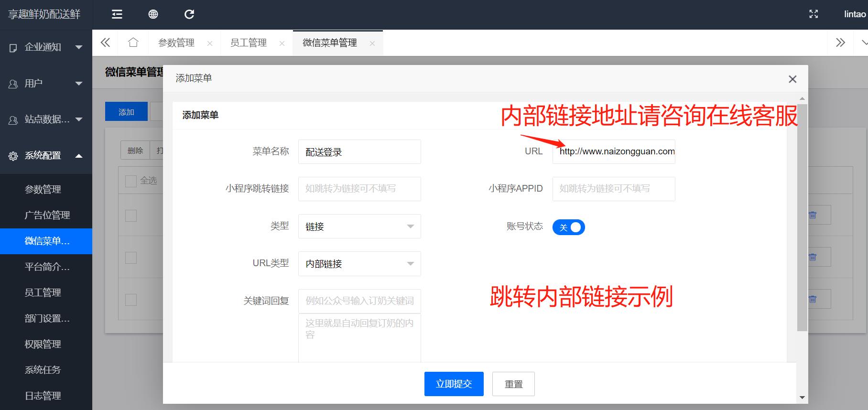Switch to the 参数管理 tab

pyautogui.click(x=176, y=43)
